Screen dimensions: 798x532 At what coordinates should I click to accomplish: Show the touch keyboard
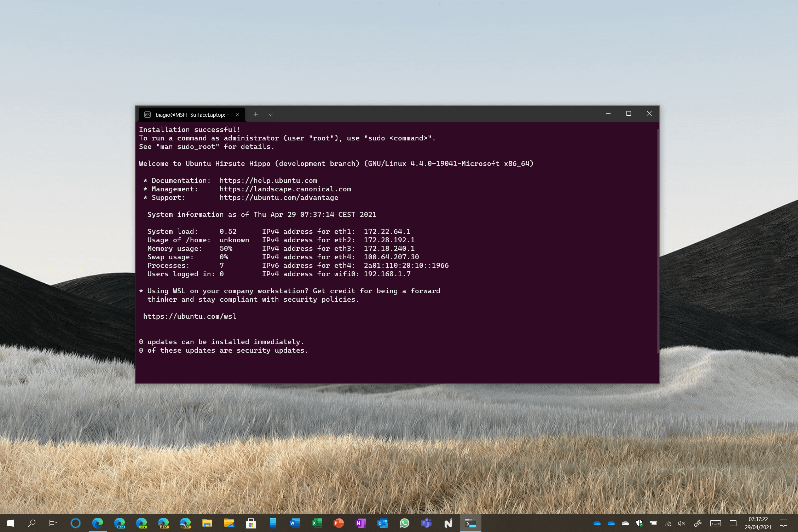[716, 523]
